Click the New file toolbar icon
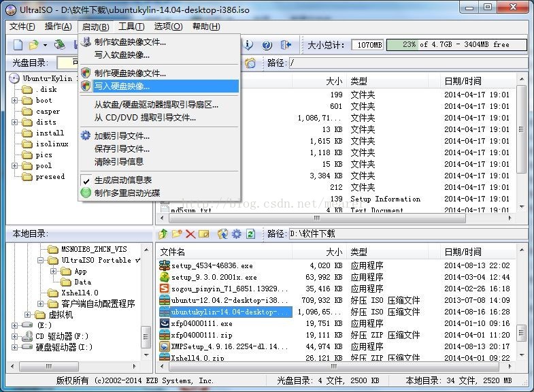Screen dimensions: 534x392 coord(18,45)
